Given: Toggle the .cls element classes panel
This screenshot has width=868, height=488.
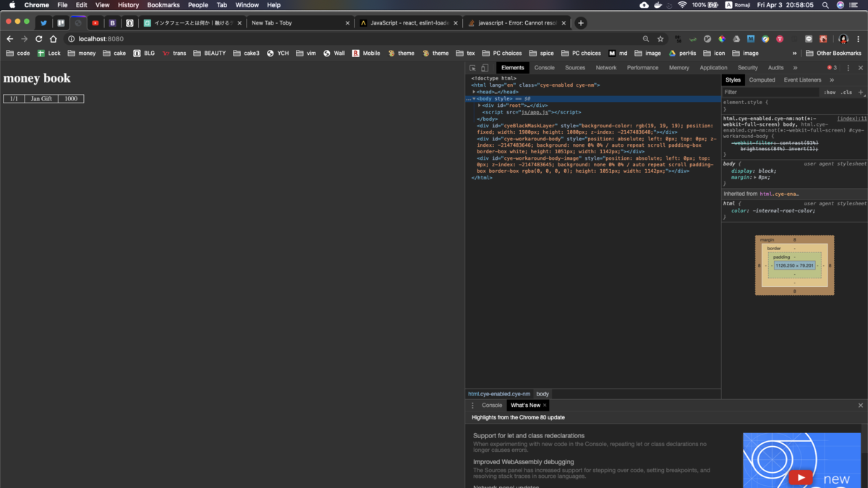Looking at the screenshot, I should 846,93.
